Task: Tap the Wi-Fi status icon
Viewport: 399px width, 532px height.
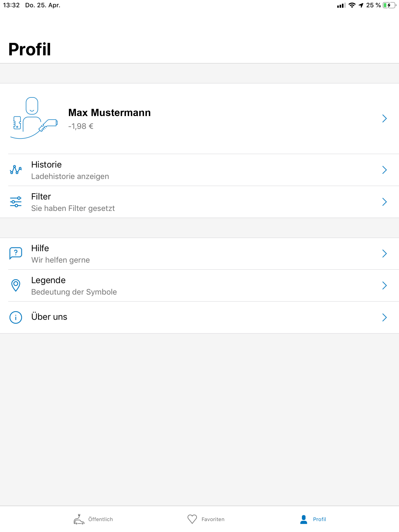Action: click(352, 5)
